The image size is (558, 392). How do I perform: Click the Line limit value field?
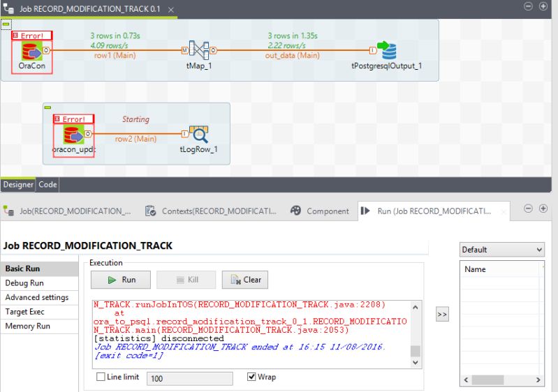coord(190,379)
